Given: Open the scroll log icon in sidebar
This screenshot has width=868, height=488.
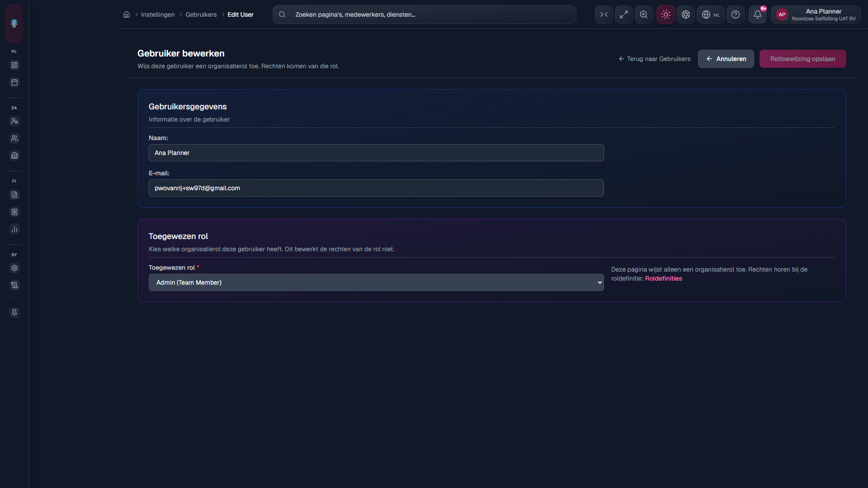Looking at the screenshot, I should [14, 285].
